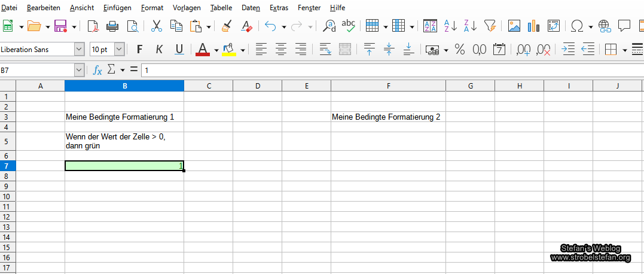Insert an image icon
Image resolution: width=644 pixels, height=274 pixels.
coord(514,26)
